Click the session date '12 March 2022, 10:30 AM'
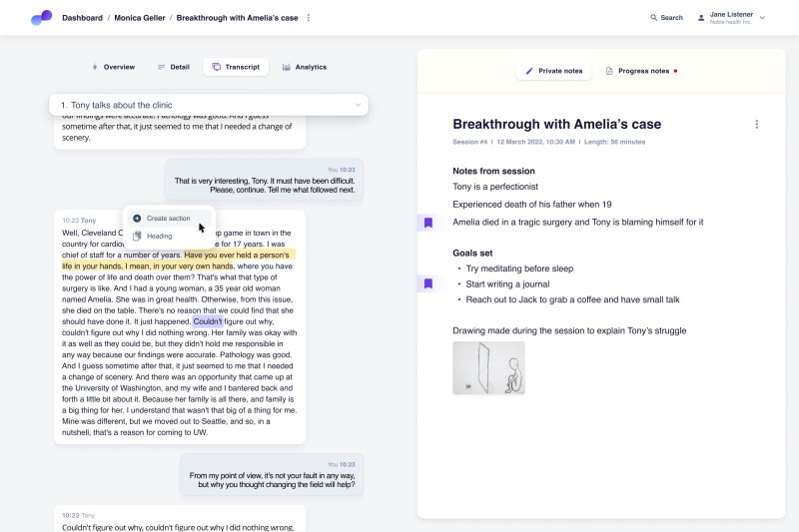The width and height of the screenshot is (799, 532). 535,142
